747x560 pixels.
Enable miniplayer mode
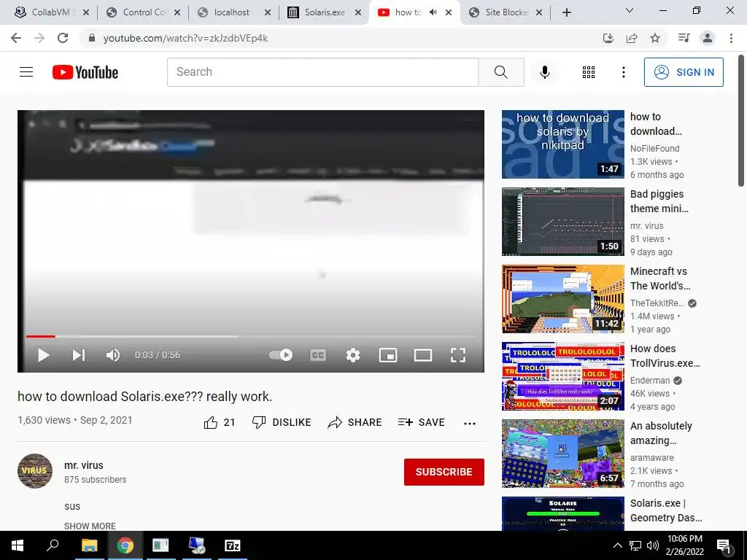pyautogui.click(x=388, y=355)
